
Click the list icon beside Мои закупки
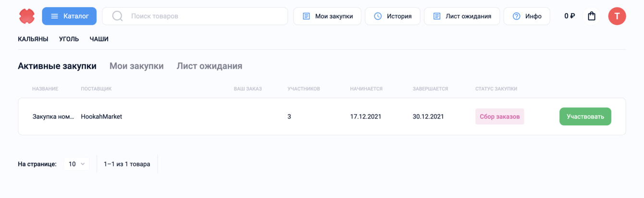click(306, 16)
